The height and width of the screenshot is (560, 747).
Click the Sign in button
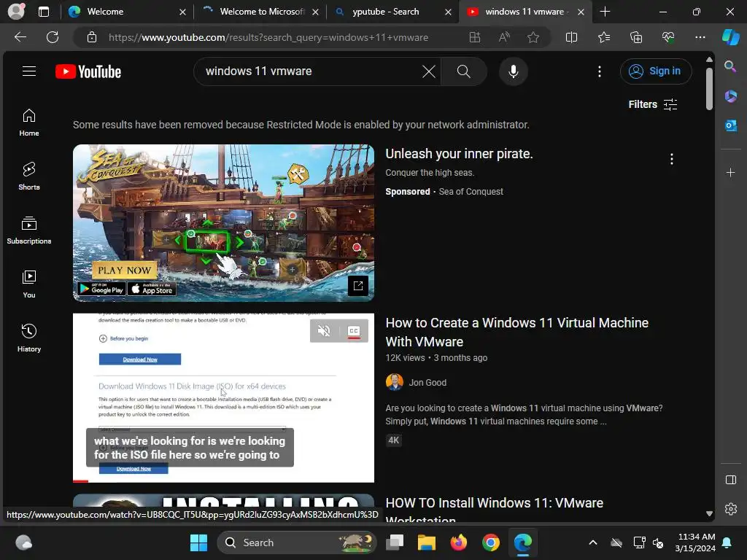click(x=656, y=71)
